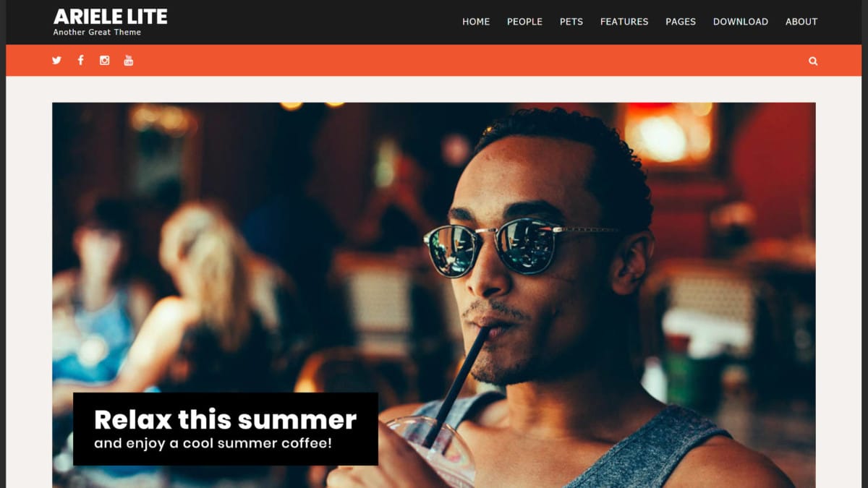Open the Relax this summer headline
The height and width of the screenshot is (488, 868).
[225, 419]
